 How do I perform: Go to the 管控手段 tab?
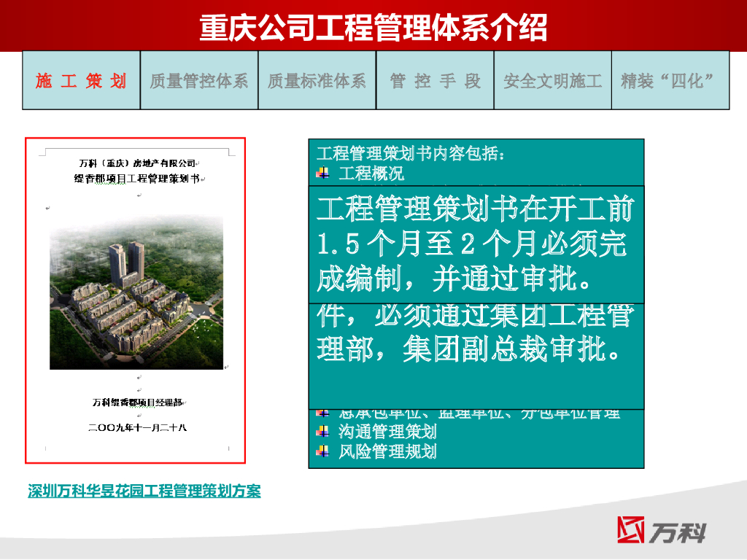point(435,80)
